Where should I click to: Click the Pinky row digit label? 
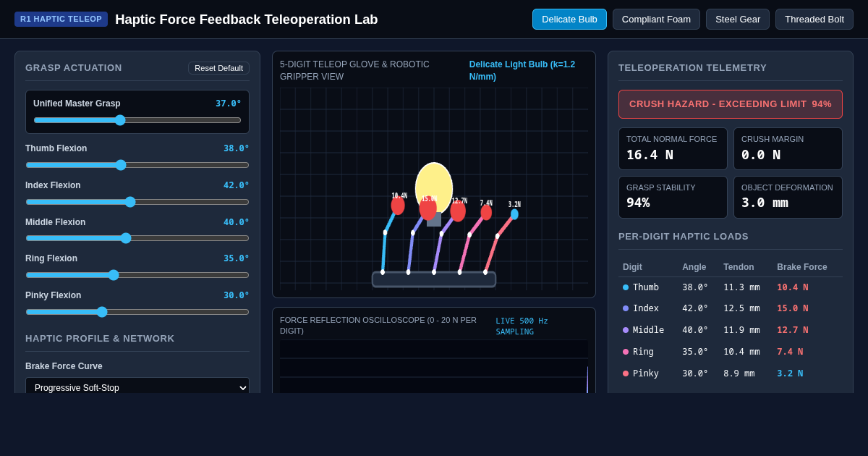(x=646, y=374)
